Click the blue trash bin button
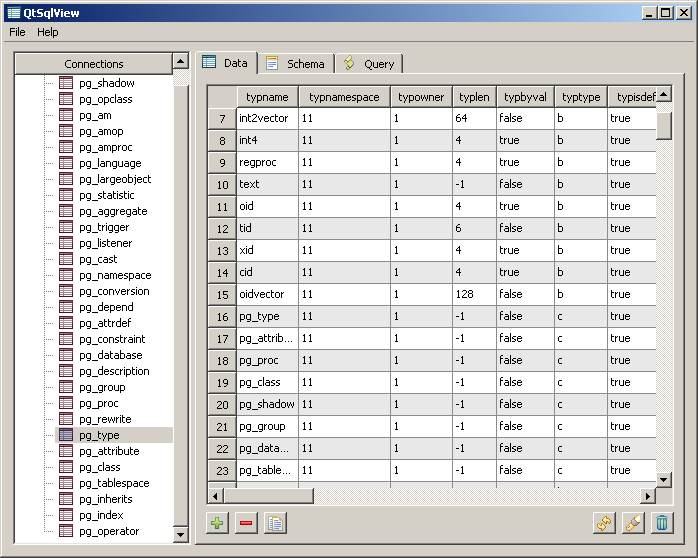Viewport: 698px width, 558px height. pyautogui.click(x=661, y=522)
